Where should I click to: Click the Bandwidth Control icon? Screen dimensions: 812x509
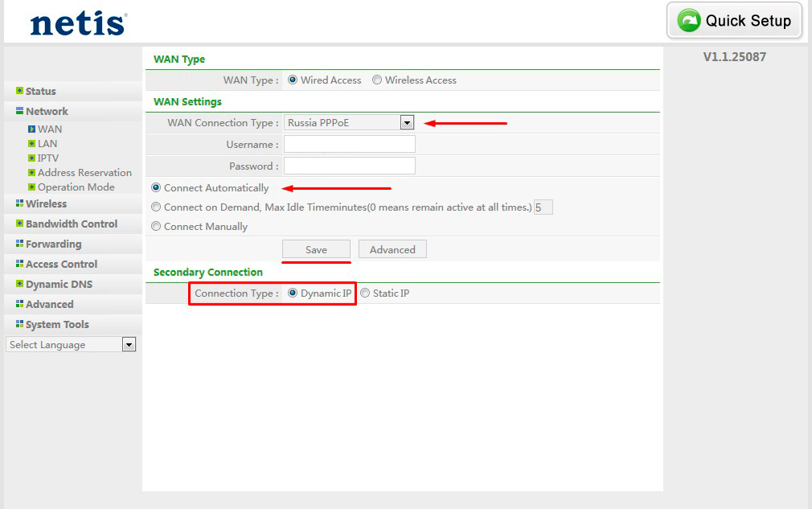18,224
